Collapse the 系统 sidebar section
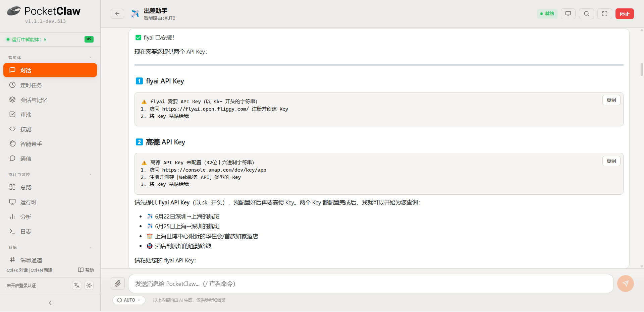Image resolution: width=644 pixels, height=312 pixels. [91, 247]
